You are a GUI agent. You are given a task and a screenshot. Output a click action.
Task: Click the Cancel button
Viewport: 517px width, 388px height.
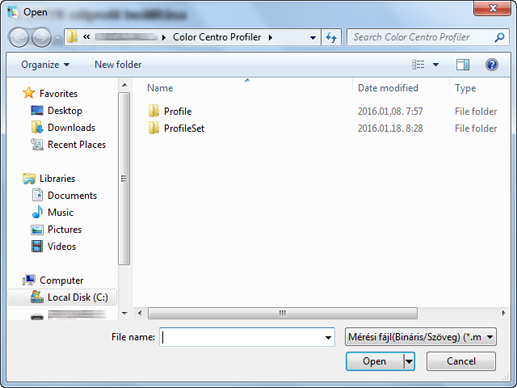(461, 361)
